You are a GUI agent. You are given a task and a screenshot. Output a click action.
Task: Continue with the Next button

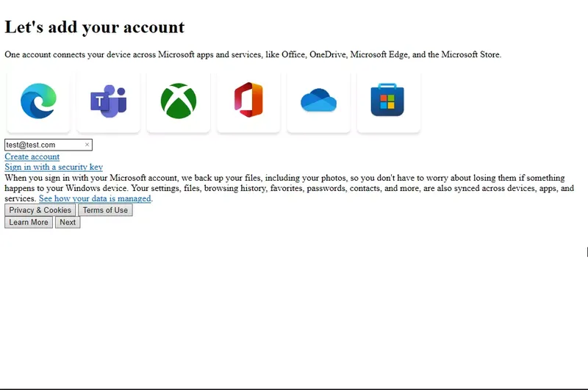(x=68, y=222)
